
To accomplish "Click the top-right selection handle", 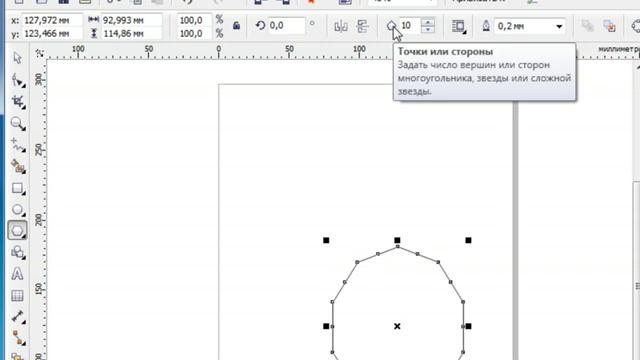I will pyautogui.click(x=468, y=240).
